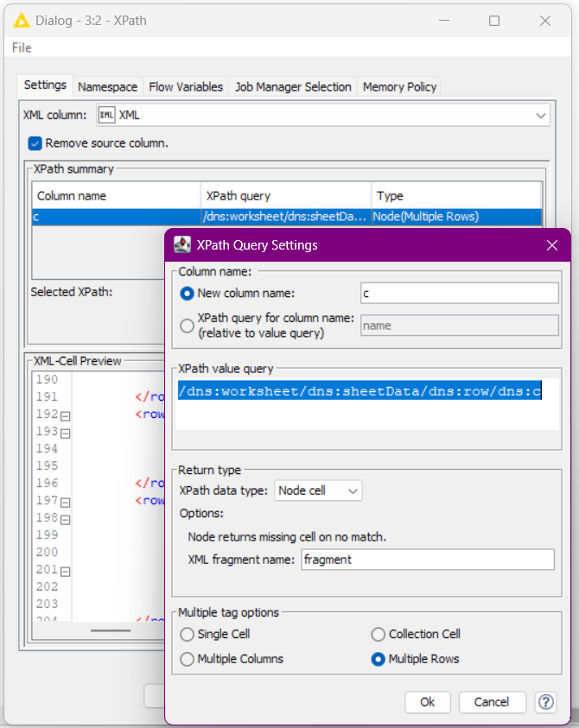The image size is (579, 728).
Task: Select XPath query for column name option
Action: click(x=187, y=326)
